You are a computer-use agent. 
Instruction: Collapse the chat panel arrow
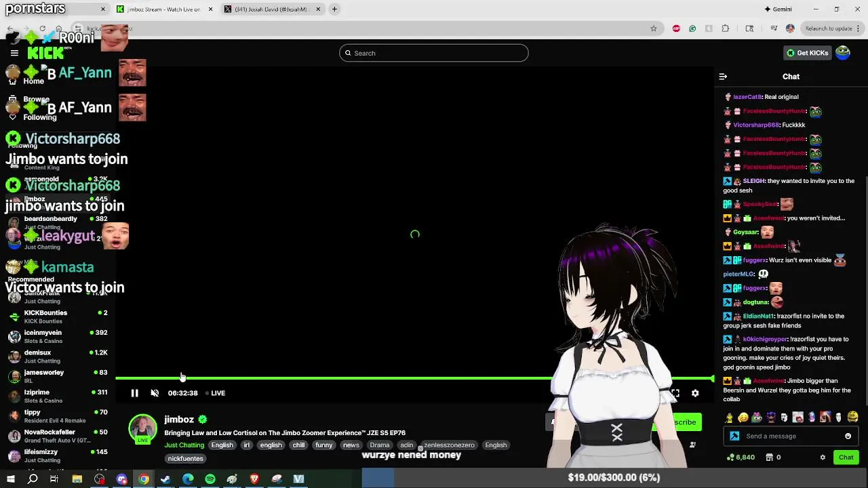723,77
